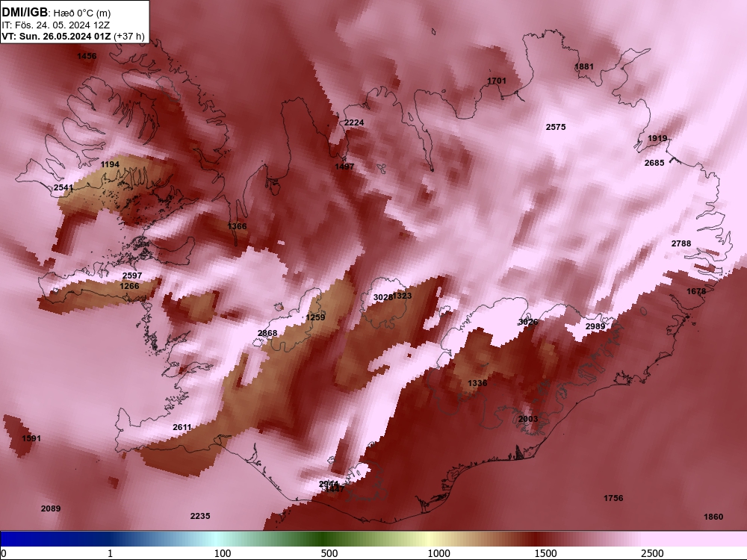Click the 2611 map value
The width and height of the screenshot is (747, 560).
182,428
